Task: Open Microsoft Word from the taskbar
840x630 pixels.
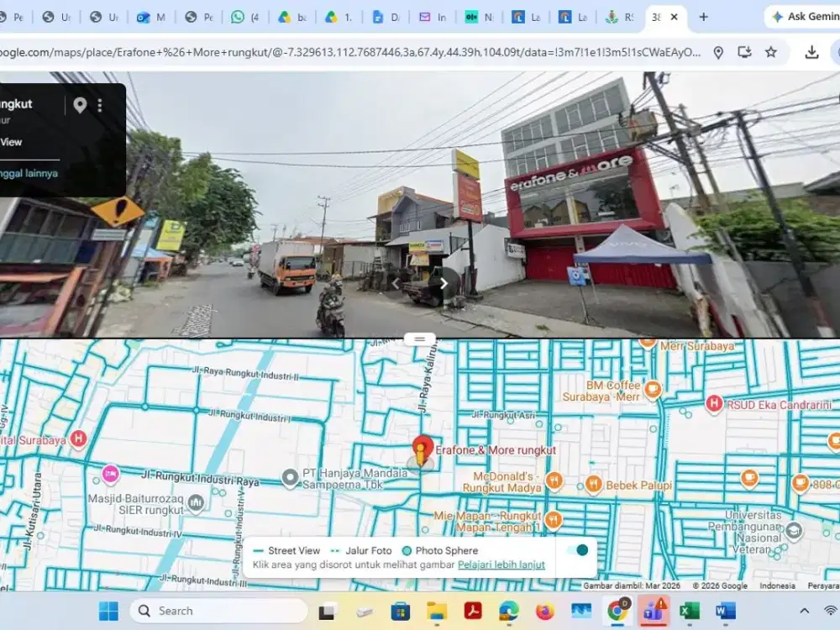Action: tap(726, 611)
